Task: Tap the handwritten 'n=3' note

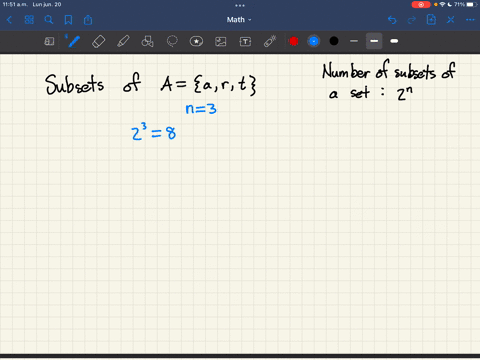Action: point(201,109)
